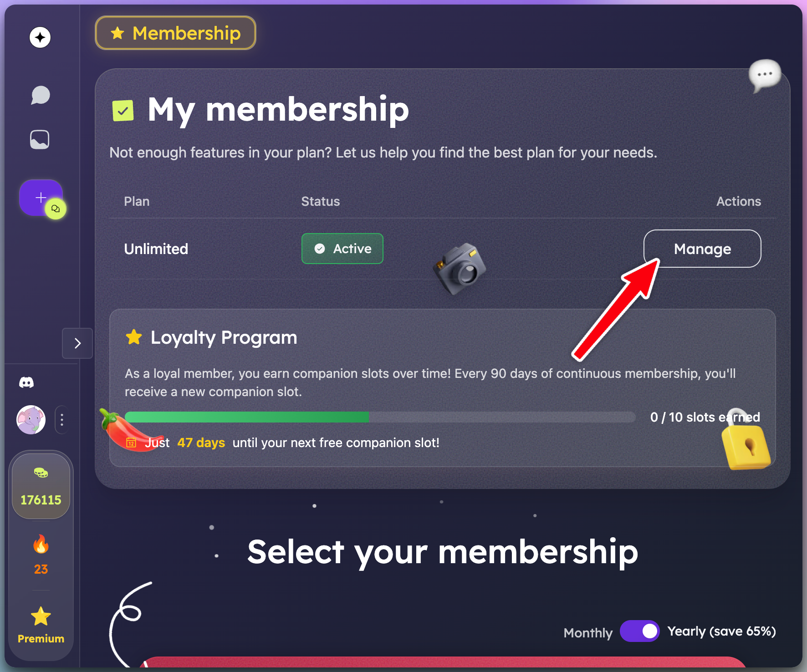Select the Membership tab at the top
Viewport: 807px width, 672px height.
[175, 33]
